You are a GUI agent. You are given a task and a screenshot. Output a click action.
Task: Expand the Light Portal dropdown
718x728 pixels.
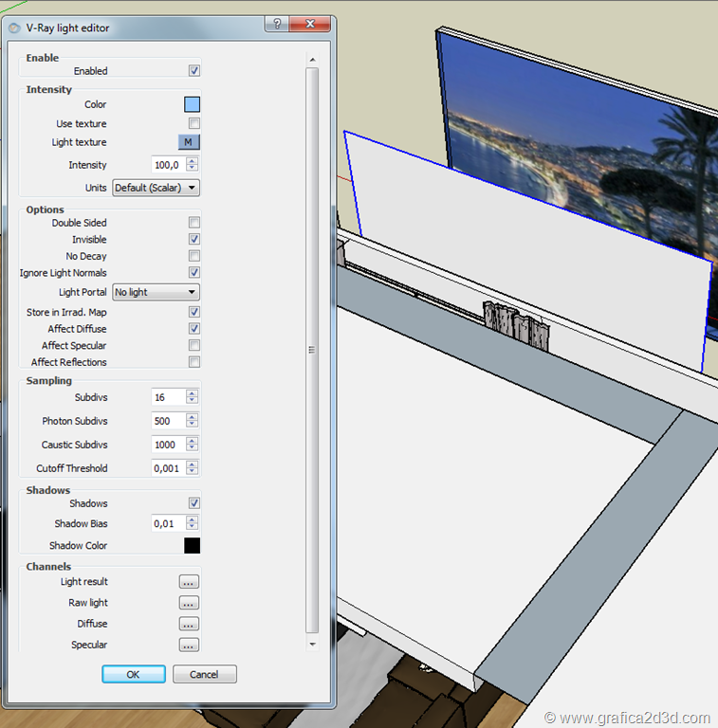pos(156,292)
